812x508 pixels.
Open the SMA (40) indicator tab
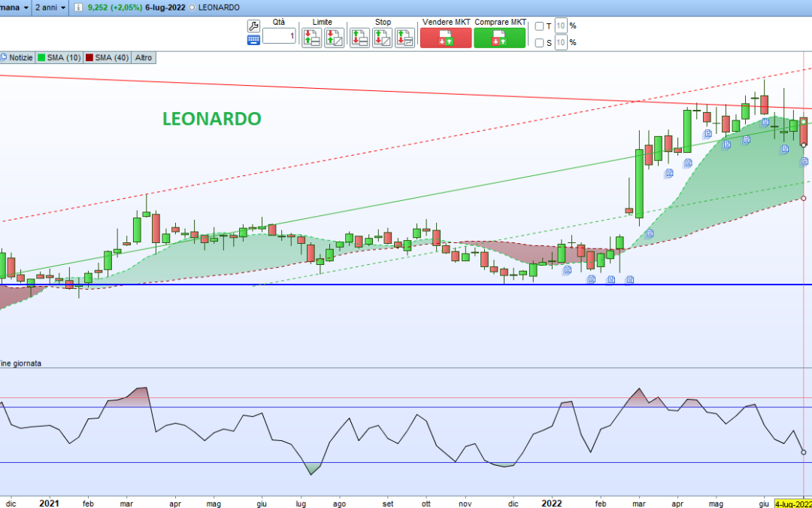[108, 57]
